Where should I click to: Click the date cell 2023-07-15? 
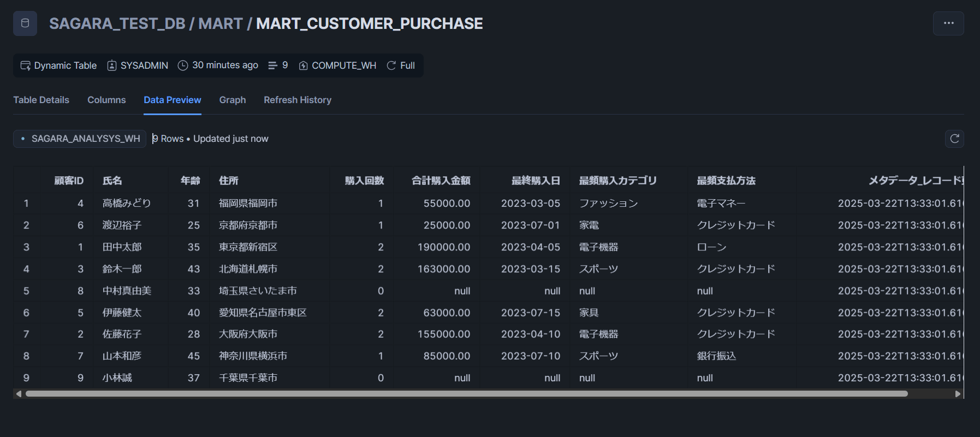pos(531,313)
